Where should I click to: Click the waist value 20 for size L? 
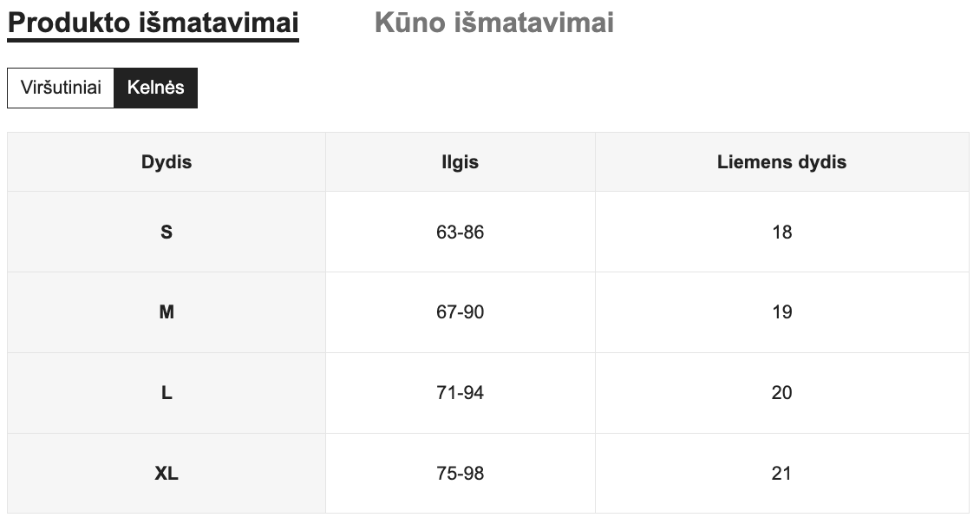[782, 393]
